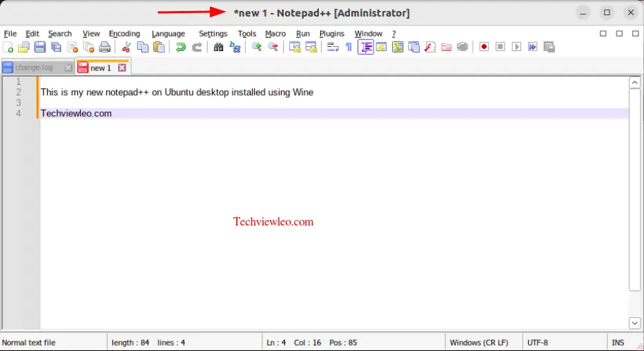Zoom out with the magnifier minus icon
This screenshot has width=644, height=351.
pos(273,47)
